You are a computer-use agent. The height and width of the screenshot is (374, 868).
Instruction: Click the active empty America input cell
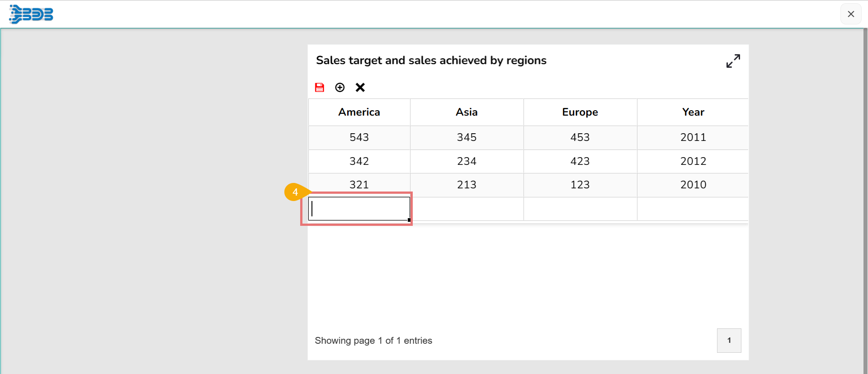tap(359, 209)
